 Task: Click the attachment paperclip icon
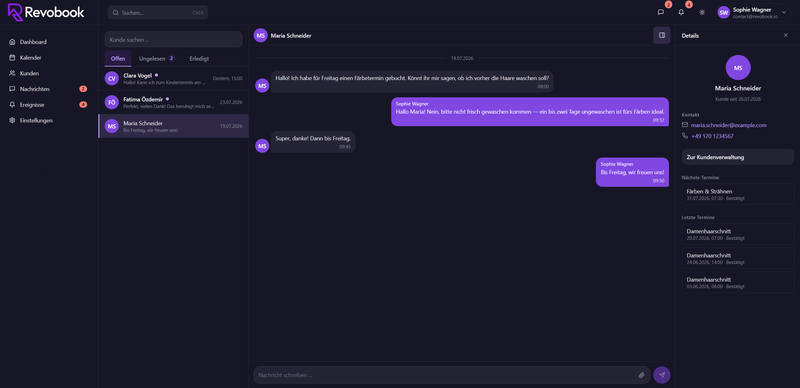(642, 375)
